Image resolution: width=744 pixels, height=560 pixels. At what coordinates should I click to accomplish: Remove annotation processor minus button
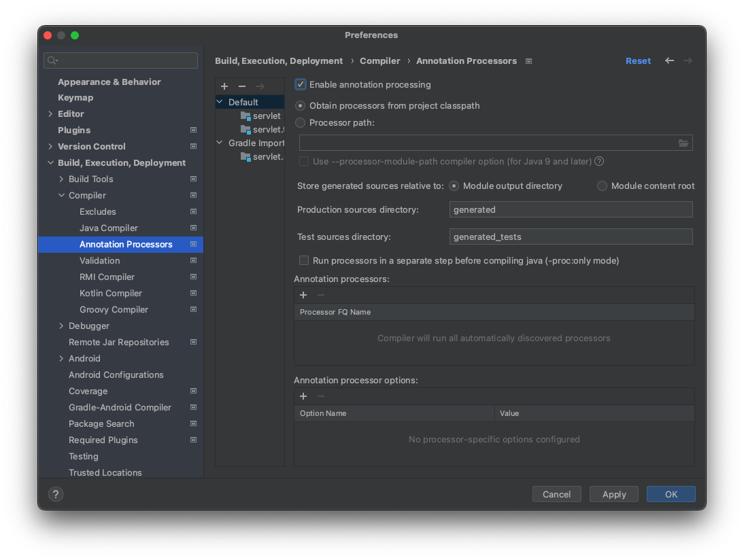[321, 295]
